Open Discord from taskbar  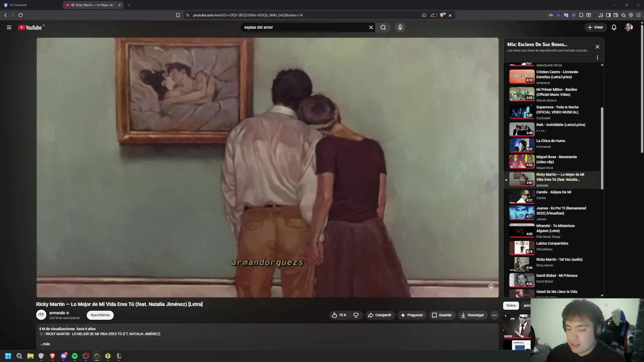click(x=63, y=356)
